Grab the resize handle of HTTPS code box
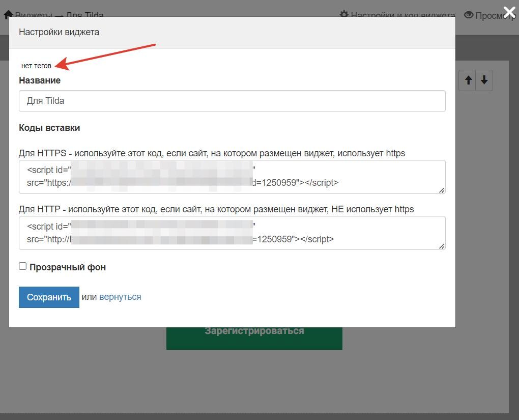The image size is (519, 420). tap(442, 190)
